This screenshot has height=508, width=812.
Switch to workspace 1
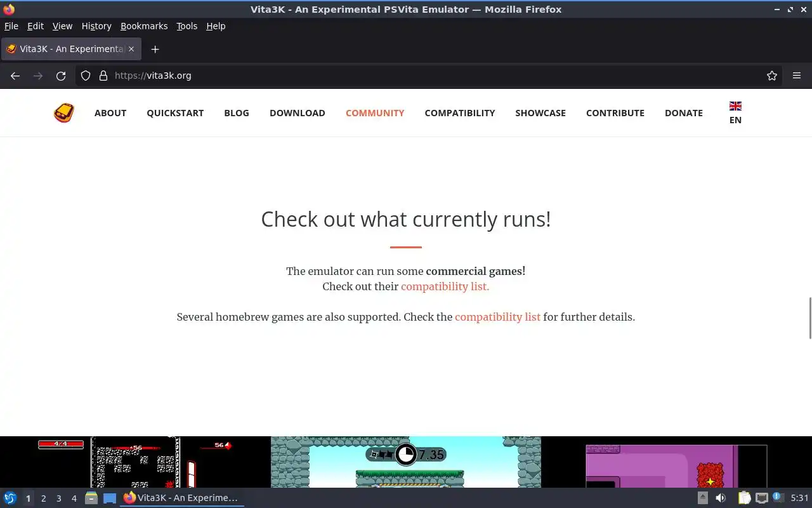(x=28, y=498)
